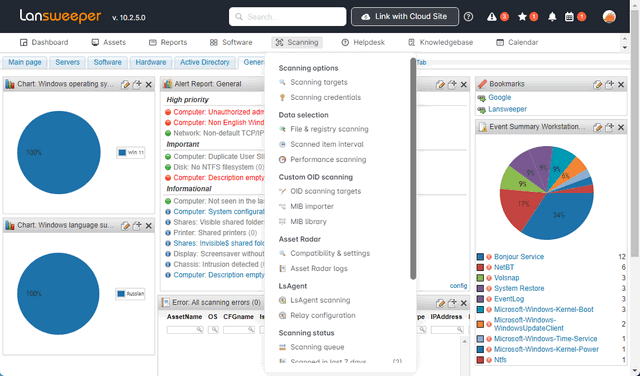The width and height of the screenshot is (640, 376).
Task: Focus the top Search input field
Action: 287,17
